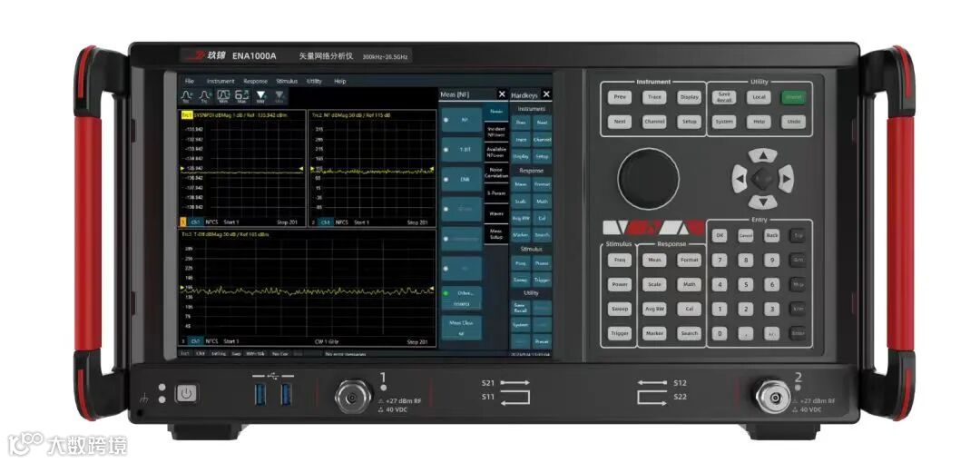The image size is (980, 463).
Task: Hit the dark Enter key in the Entry group
Action: point(798,333)
